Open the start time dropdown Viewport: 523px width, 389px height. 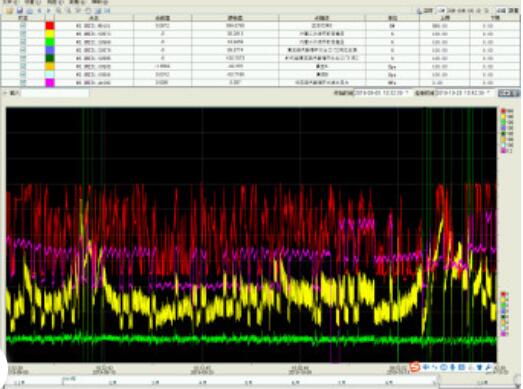(x=406, y=93)
